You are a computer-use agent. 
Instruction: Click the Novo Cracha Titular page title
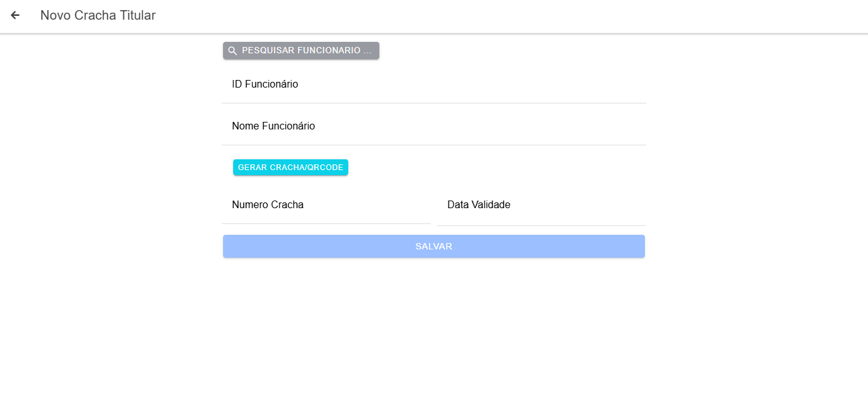coord(98,15)
